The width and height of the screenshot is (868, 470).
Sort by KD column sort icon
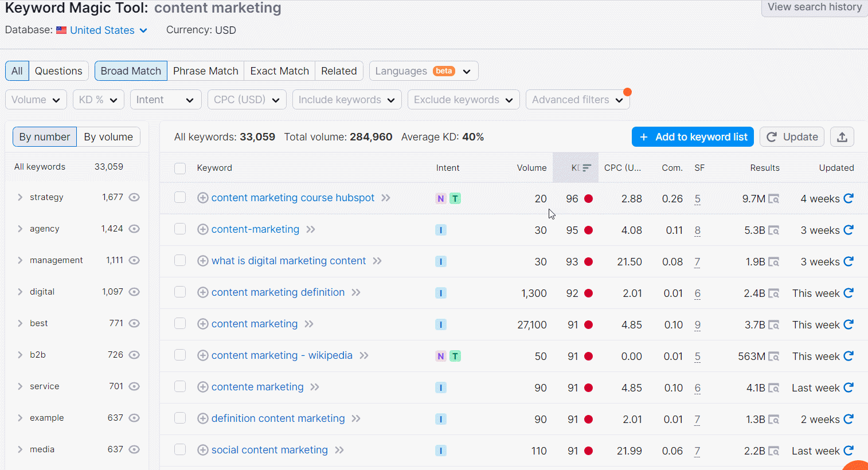tap(586, 168)
